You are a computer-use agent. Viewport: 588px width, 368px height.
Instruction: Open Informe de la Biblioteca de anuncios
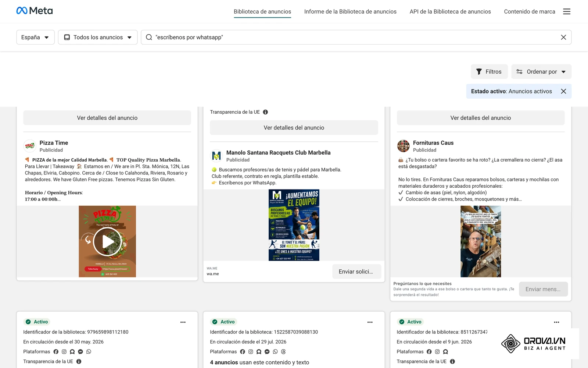350,11
